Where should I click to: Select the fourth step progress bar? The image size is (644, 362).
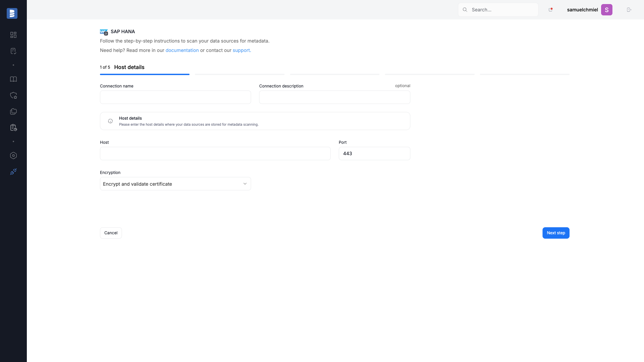430,74
